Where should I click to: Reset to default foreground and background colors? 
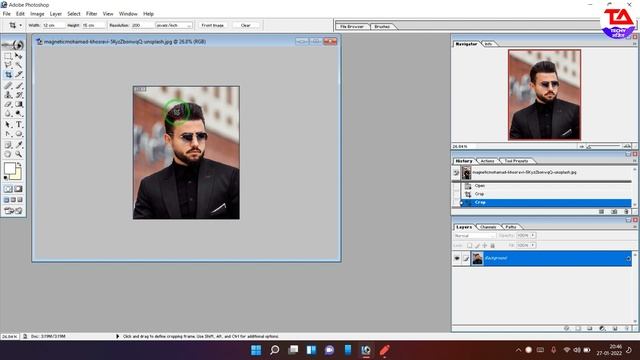[6, 178]
